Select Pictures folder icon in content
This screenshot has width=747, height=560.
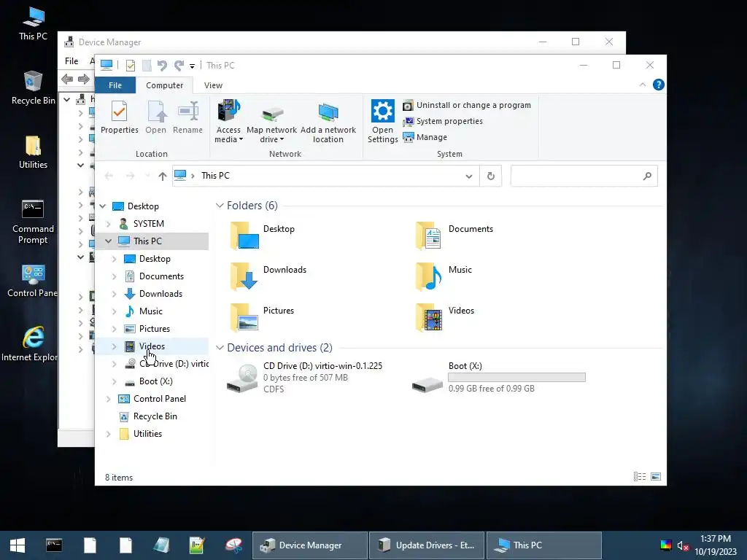point(244,317)
